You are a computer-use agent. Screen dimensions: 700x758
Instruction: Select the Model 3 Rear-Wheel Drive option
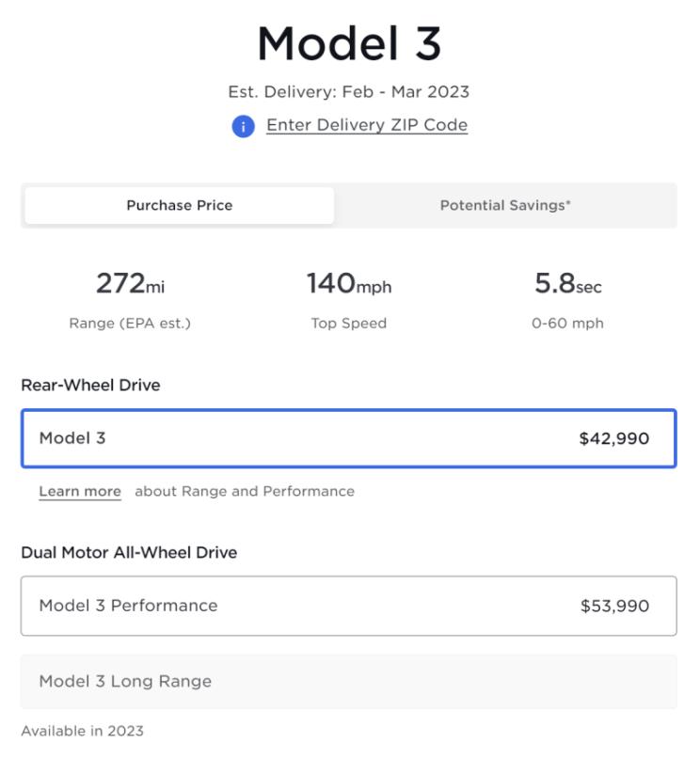[348, 438]
